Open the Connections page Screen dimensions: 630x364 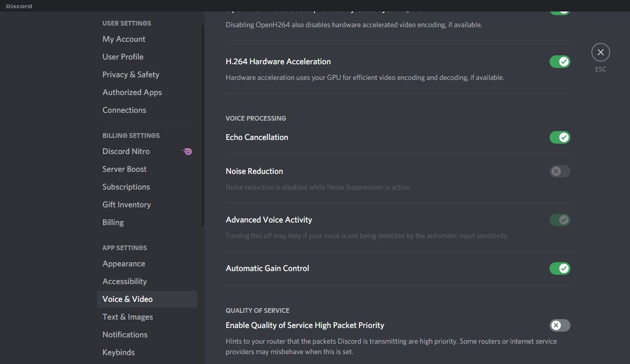pyautogui.click(x=124, y=110)
